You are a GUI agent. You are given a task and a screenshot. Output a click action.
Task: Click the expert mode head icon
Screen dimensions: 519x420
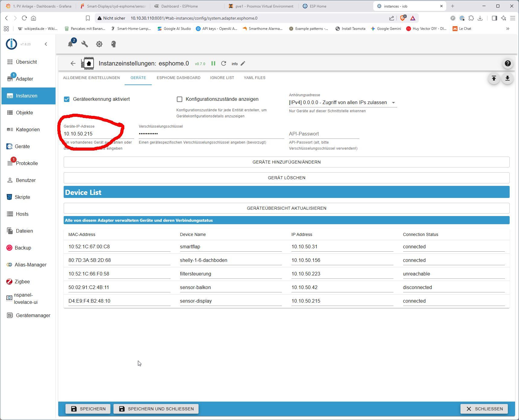(113, 44)
